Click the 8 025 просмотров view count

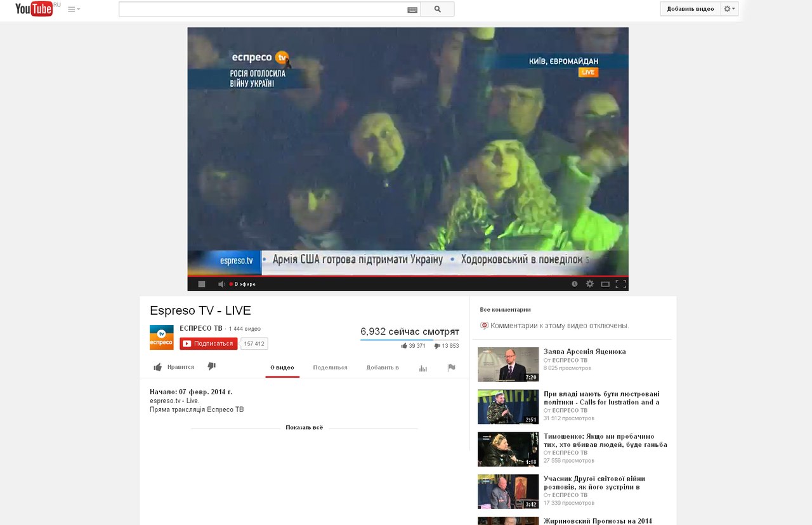click(x=567, y=368)
